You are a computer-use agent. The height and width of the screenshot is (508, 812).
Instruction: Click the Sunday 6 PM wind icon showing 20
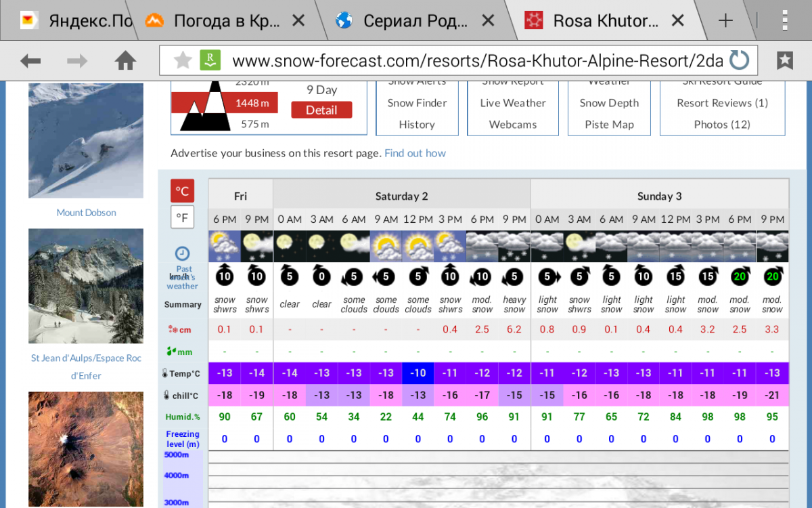(x=740, y=276)
